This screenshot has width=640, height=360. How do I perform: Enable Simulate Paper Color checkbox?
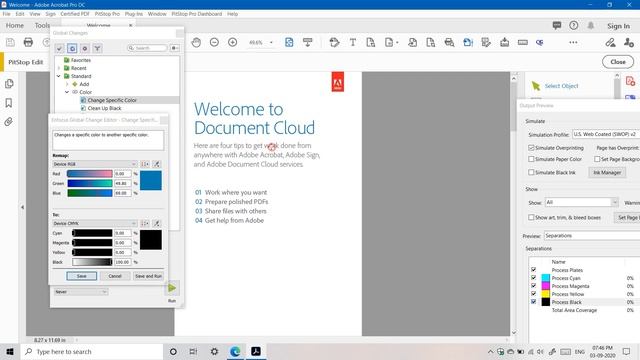point(531,159)
